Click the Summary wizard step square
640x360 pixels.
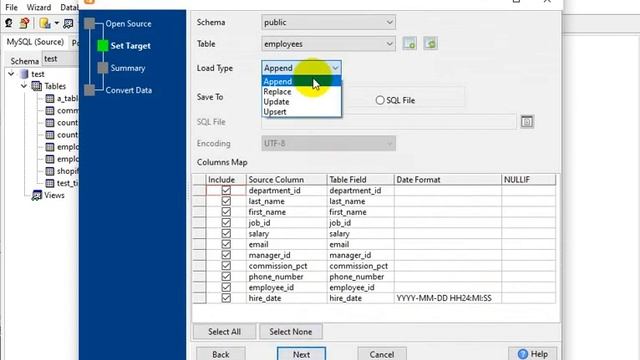coord(103,68)
